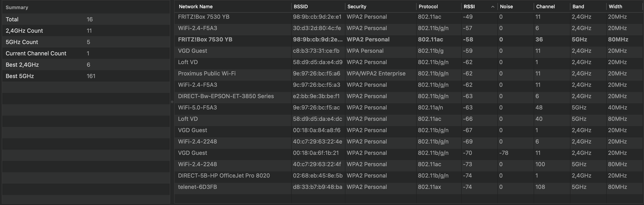Select DIRECT-5B-HP OfficeJet Pro 8020 row

click(x=409, y=175)
